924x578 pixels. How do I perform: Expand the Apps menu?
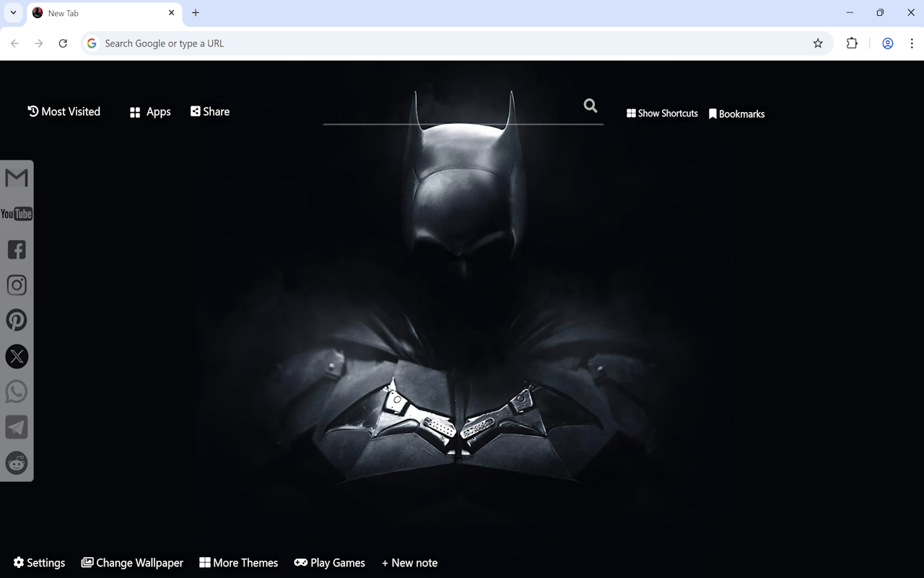(x=149, y=111)
